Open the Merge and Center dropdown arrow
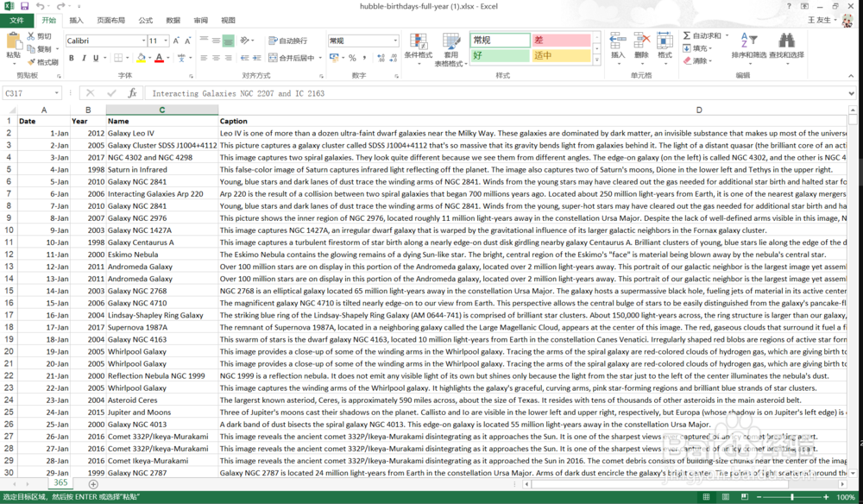The height and width of the screenshot is (504, 863). click(319, 58)
